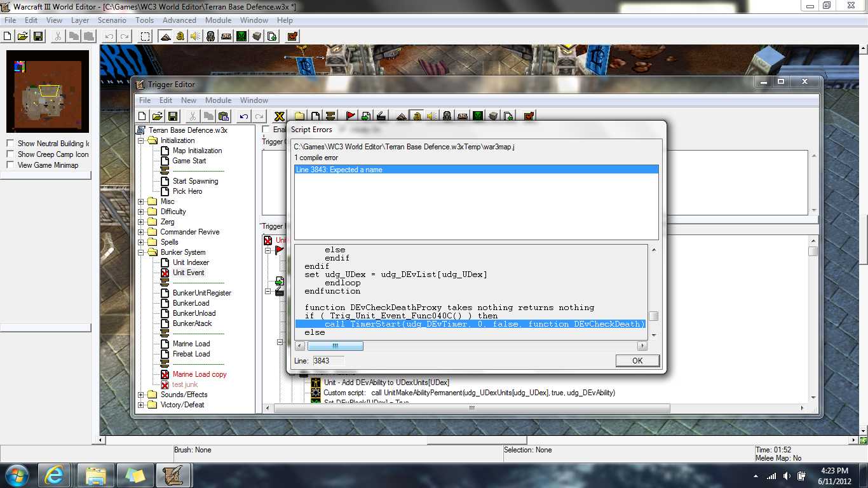Open Trigger Editor icon in main toolbar
868x488 pixels.
point(180,37)
